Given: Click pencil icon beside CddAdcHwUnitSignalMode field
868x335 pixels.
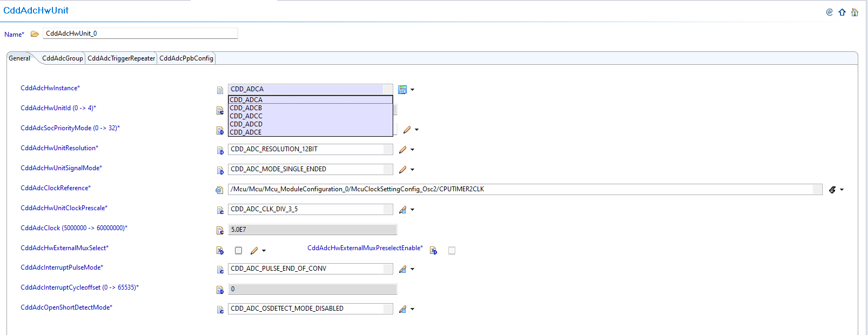Looking at the screenshot, I should 402,170.
